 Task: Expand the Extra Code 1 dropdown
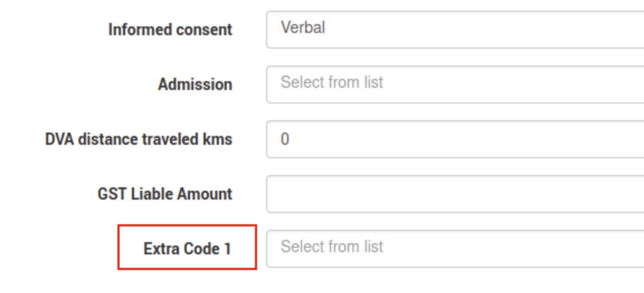point(454,248)
